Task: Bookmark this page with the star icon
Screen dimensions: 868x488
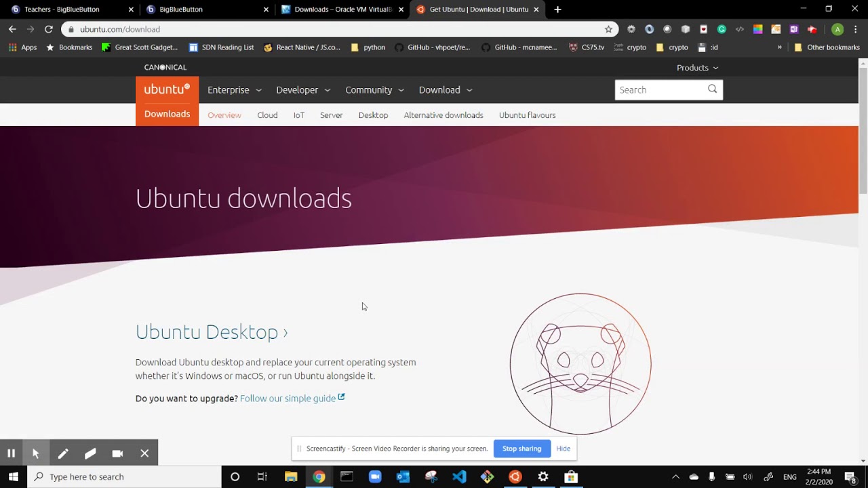Action: coord(608,29)
